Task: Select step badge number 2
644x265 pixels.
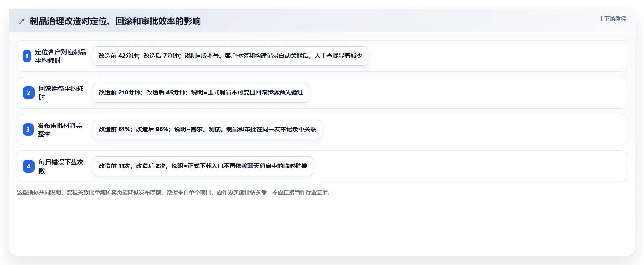Action: tap(29, 93)
